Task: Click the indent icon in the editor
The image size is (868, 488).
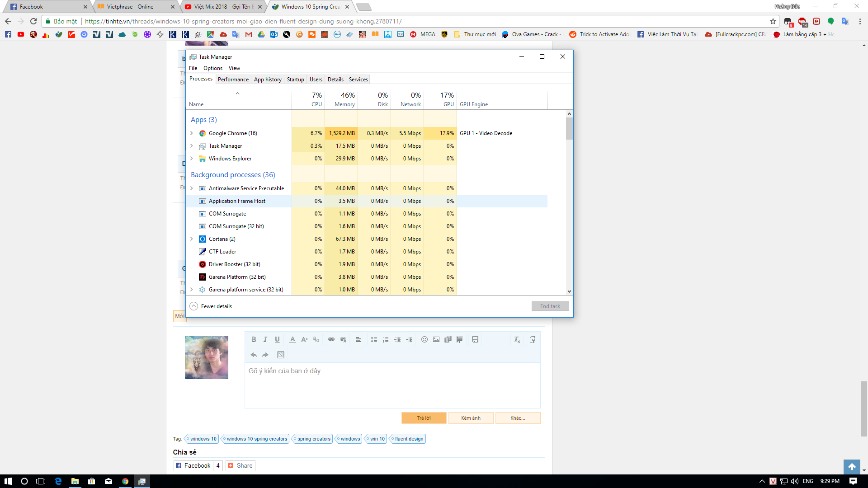Action: tap(409, 339)
